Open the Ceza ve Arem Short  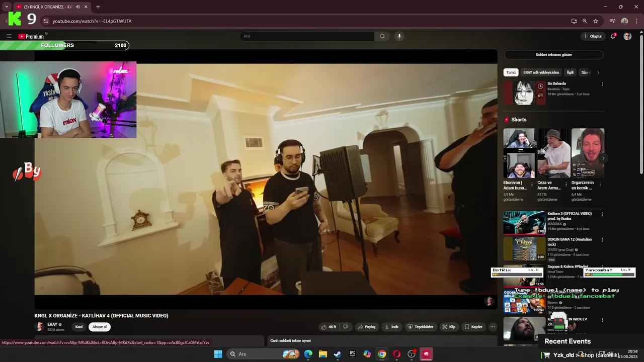(554, 153)
